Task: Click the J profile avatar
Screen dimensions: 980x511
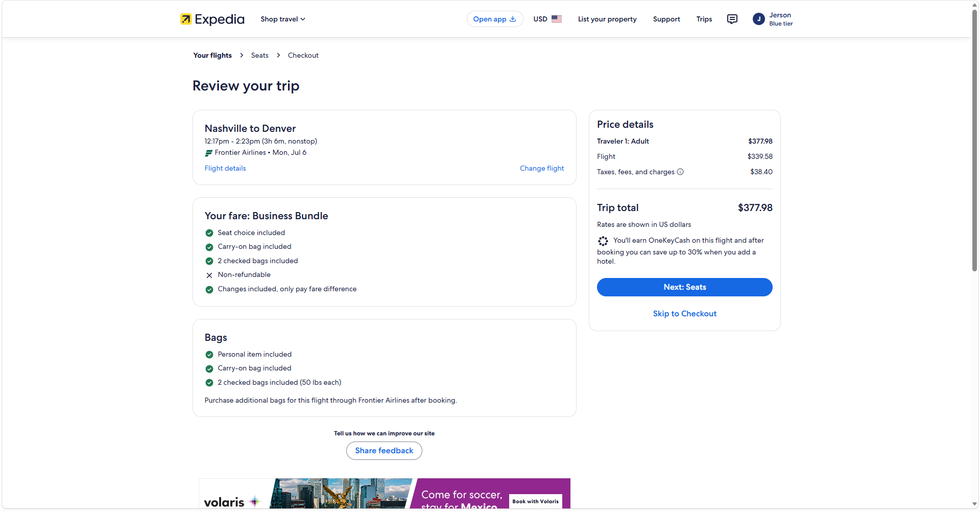Action: (x=759, y=19)
